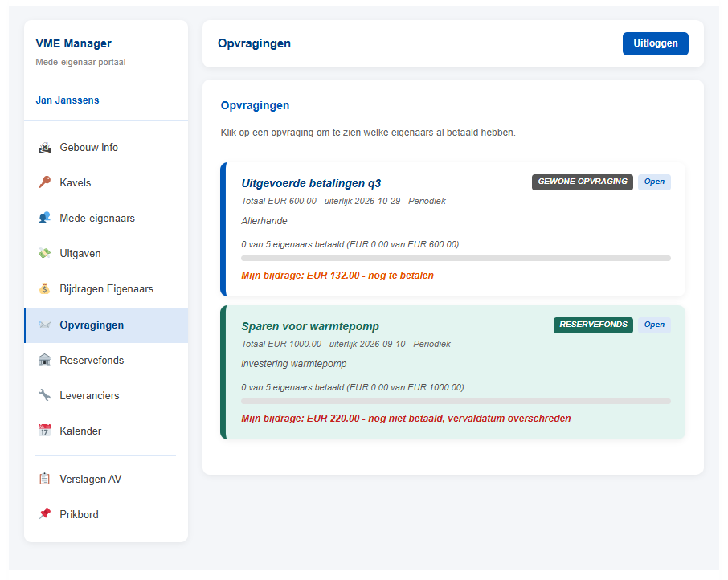Click the Allerhande description
728x580 pixels.
264,221
